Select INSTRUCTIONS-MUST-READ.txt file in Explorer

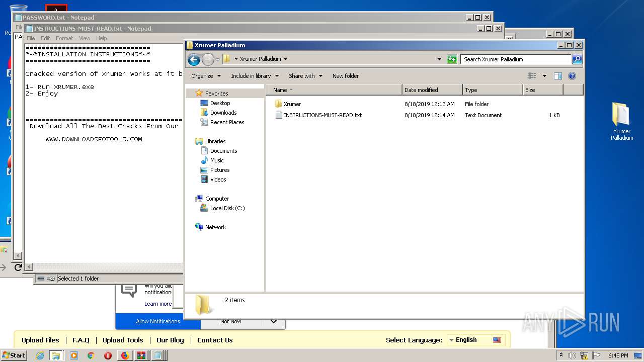click(323, 115)
